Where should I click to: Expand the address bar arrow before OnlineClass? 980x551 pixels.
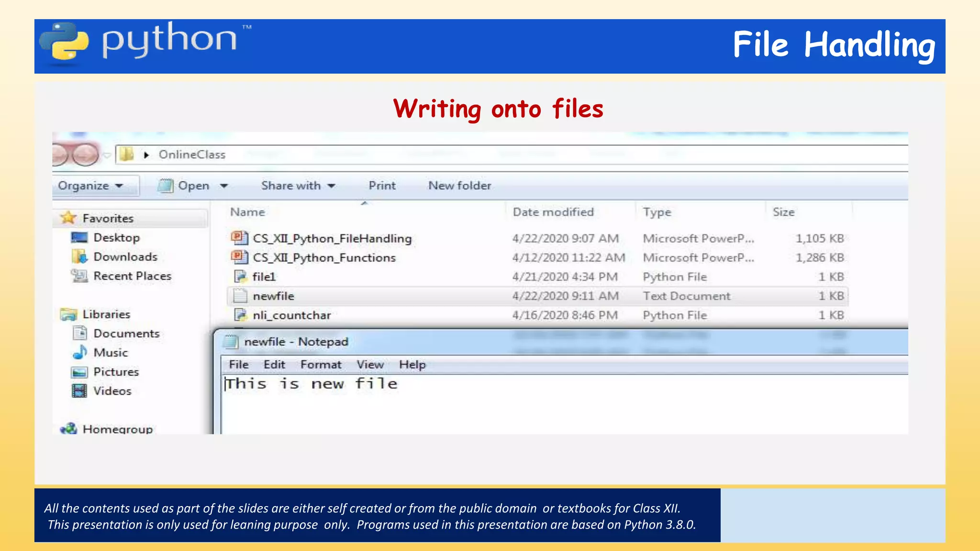pos(146,155)
